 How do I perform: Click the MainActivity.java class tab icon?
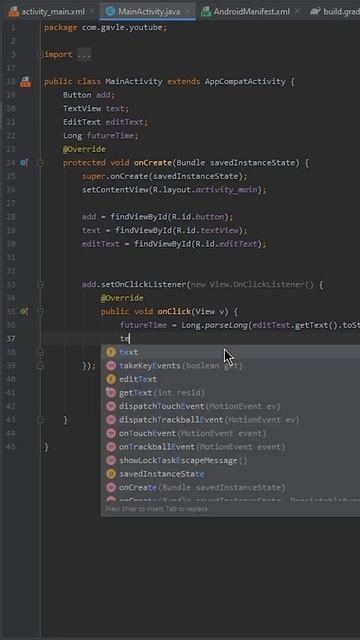(110, 11)
